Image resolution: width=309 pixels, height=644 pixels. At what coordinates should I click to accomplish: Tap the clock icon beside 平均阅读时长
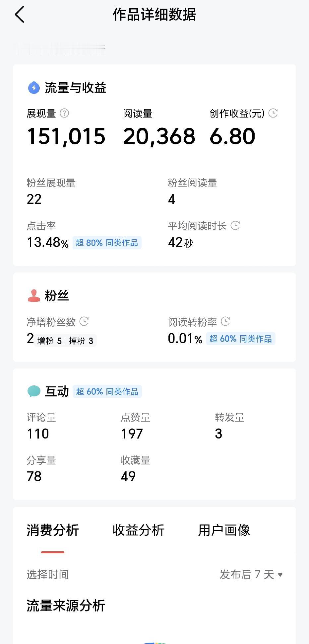coord(235,225)
